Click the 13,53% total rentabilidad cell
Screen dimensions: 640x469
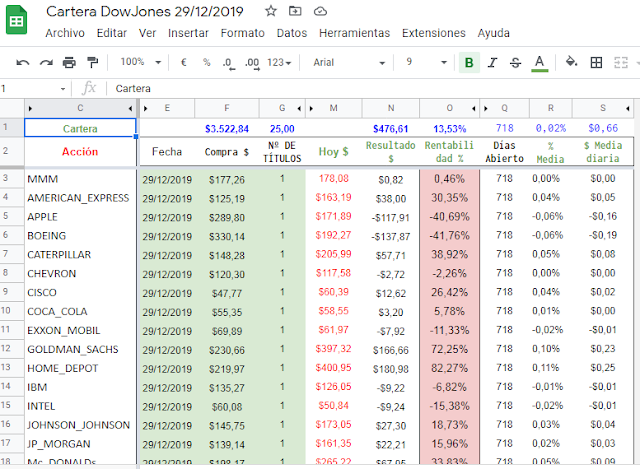[449, 129]
